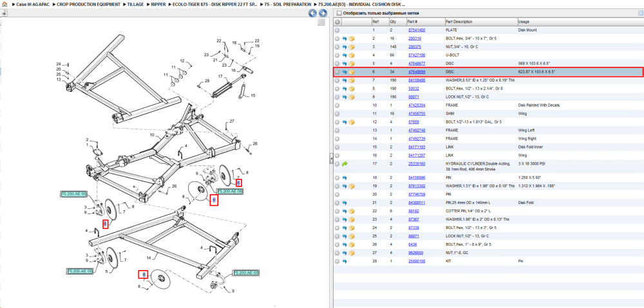Go to the home page icon

coord(5,4)
